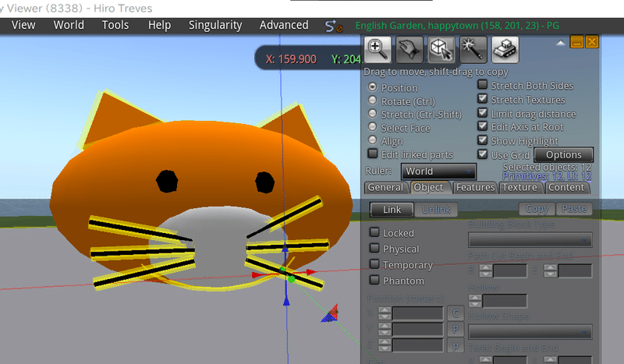Click the grid Options button
Image resolution: width=624 pixels, height=364 pixels.
[x=563, y=155]
